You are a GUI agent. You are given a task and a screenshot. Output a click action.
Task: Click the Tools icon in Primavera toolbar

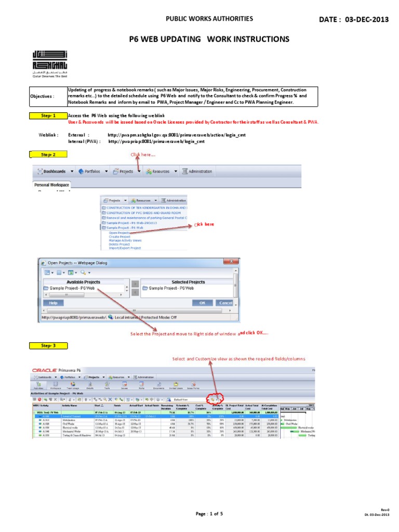[x=107, y=385]
